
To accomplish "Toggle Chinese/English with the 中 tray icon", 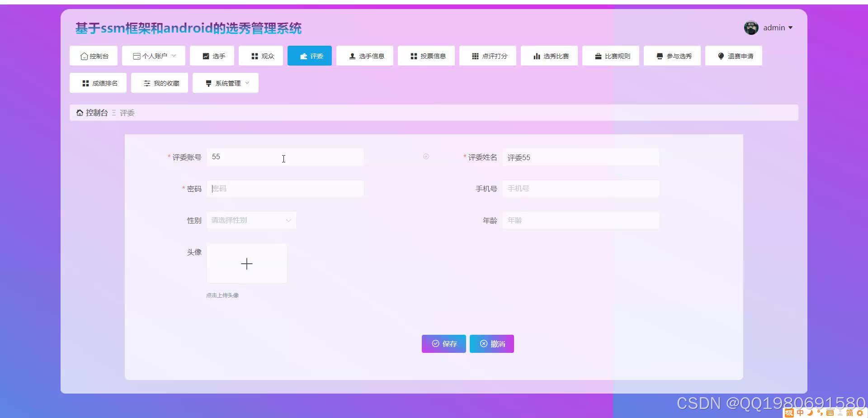I will pos(800,413).
